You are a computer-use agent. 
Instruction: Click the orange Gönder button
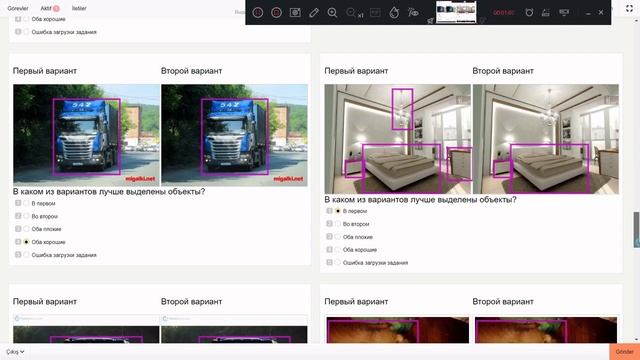tap(624, 352)
